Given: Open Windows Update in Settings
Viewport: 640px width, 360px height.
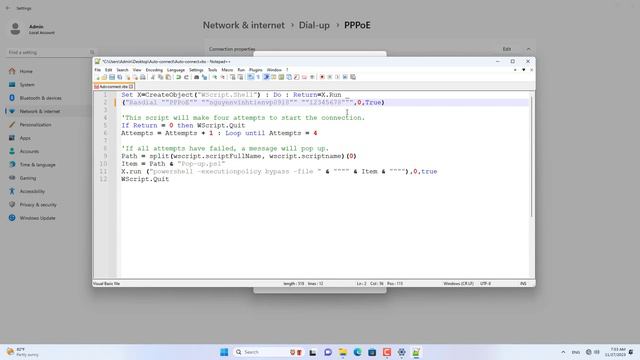Looking at the screenshot, I should 37,218.
